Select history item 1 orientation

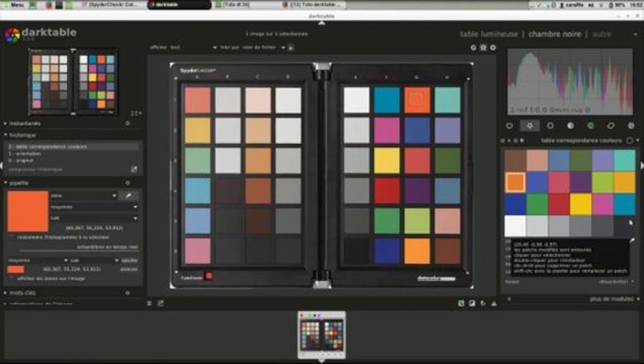pos(73,153)
